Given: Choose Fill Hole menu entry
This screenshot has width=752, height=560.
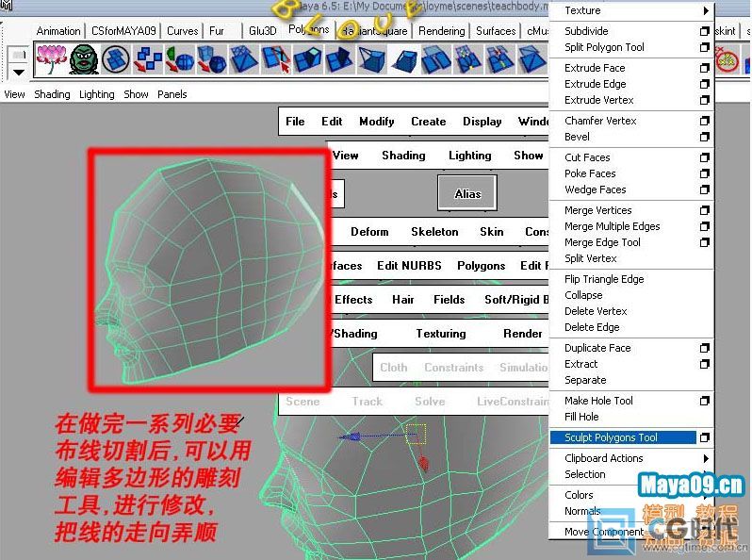Looking at the screenshot, I should pyautogui.click(x=581, y=417).
